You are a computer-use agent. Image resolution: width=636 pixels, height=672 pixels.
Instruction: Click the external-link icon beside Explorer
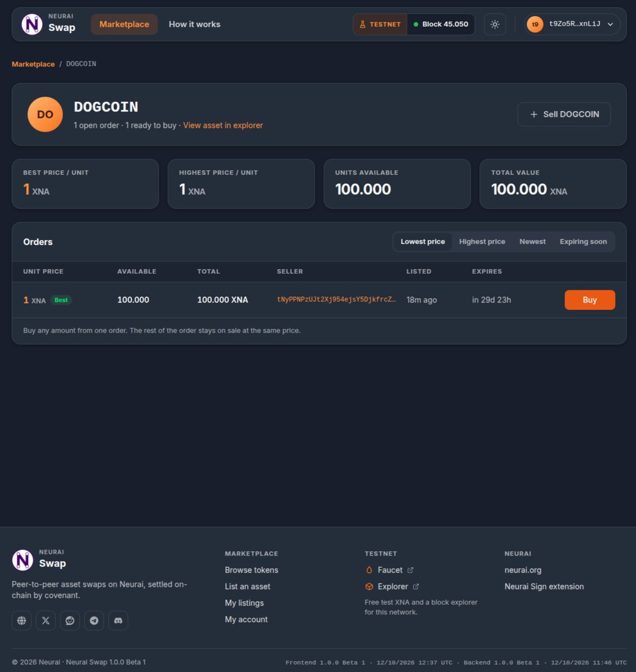tap(416, 586)
